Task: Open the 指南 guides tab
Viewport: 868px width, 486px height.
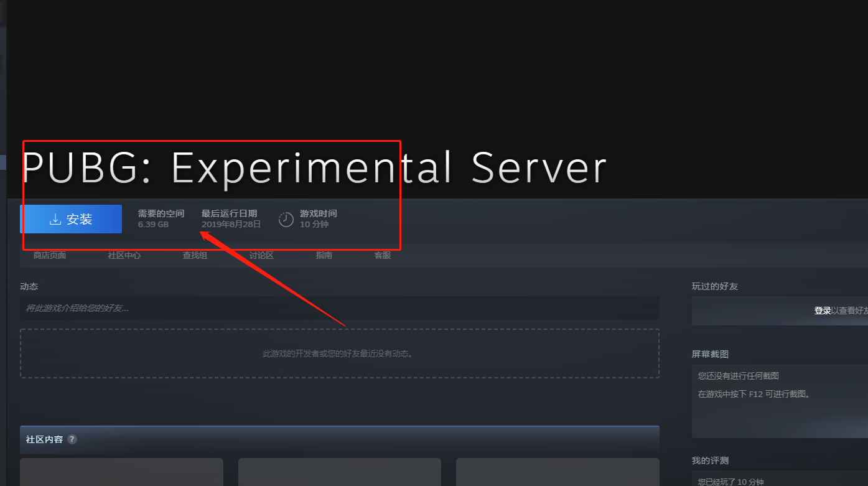Action: click(x=324, y=255)
